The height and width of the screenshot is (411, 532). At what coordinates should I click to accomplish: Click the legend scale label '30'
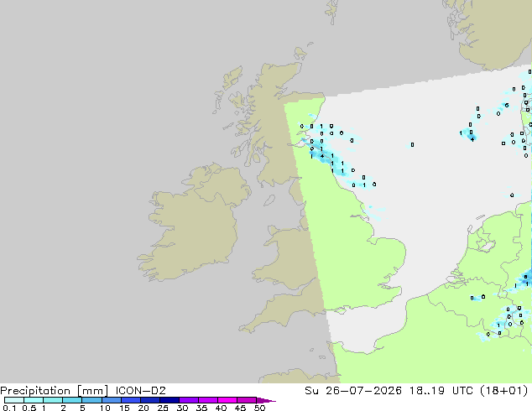(182, 408)
